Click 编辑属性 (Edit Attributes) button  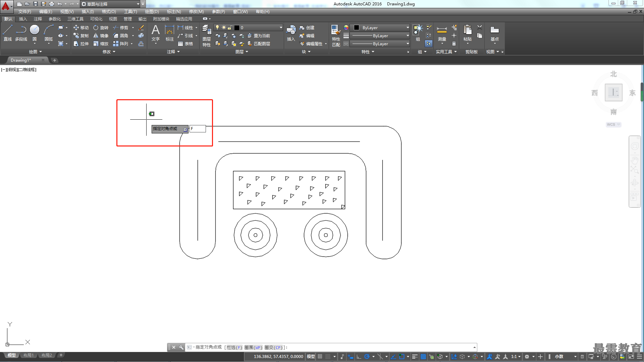311,44
